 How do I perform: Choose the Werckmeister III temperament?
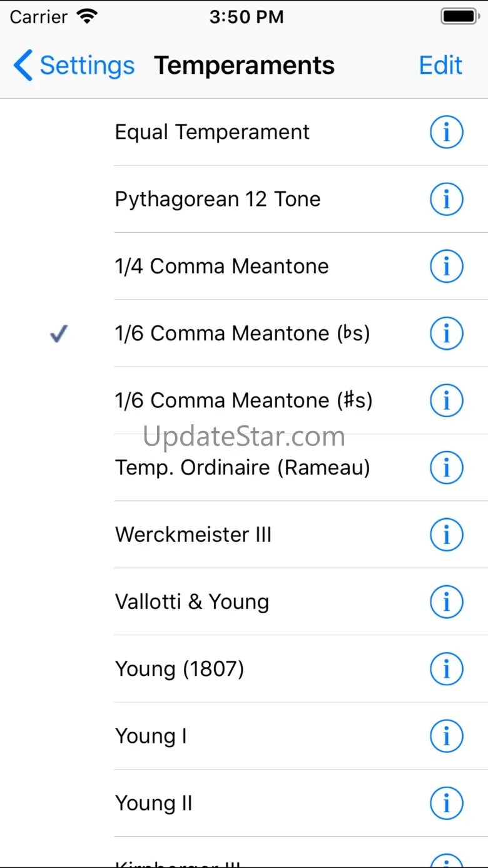pyautogui.click(x=193, y=535)
